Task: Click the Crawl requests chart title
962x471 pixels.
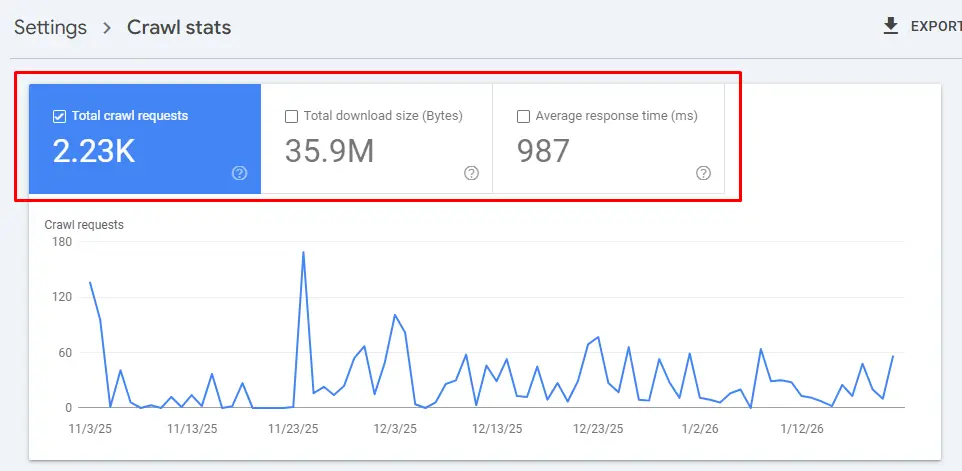Action: 84,225
